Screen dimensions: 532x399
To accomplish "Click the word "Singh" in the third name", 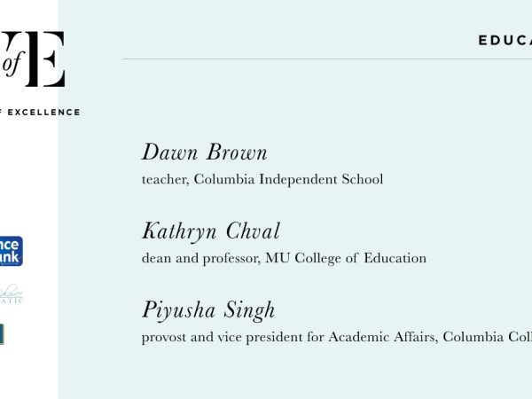I will point(249,310).
